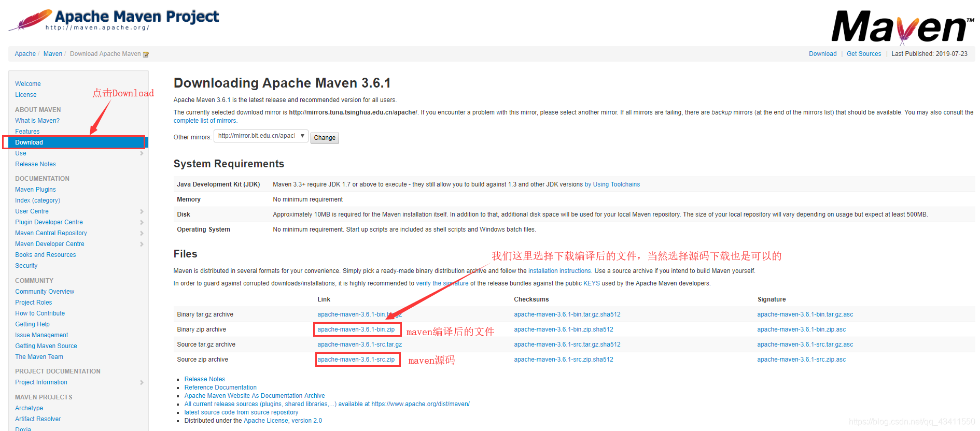Expand the Maven Developer Centre arrow
Screen dimensions: 980x431
point(142,244)
